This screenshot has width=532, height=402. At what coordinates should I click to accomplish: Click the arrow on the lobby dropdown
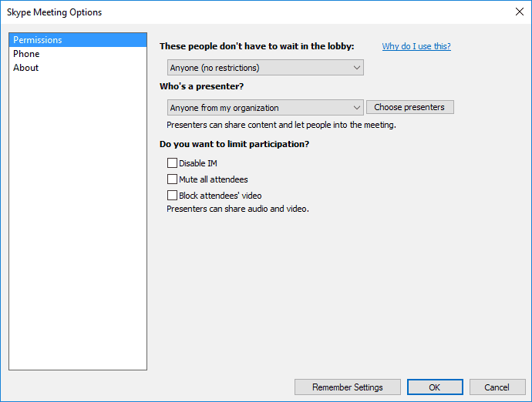pyautogui.click(x=356, y=68)
